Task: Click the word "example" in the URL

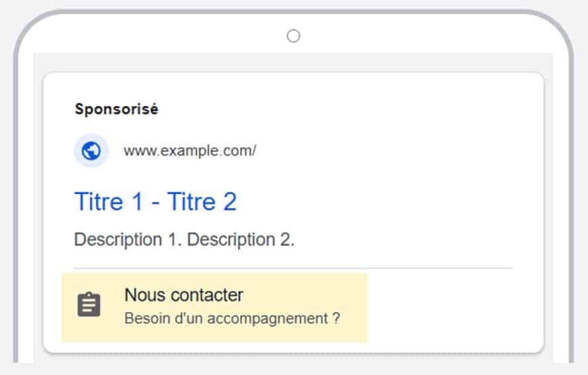Action: 190,151
